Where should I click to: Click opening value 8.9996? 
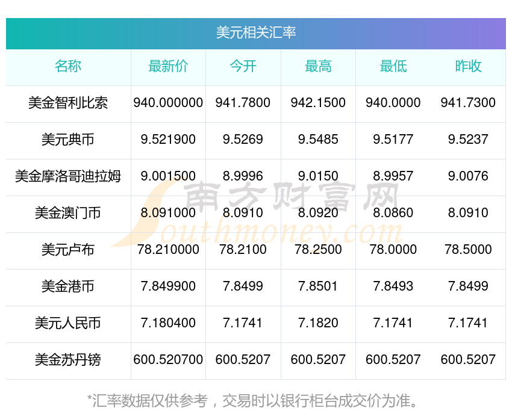pyautogui.click(x=243, y=176)
